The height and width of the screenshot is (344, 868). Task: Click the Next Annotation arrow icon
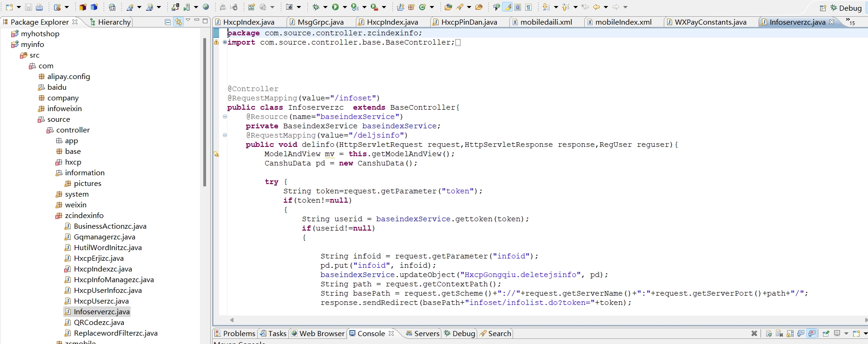(546, 7)
